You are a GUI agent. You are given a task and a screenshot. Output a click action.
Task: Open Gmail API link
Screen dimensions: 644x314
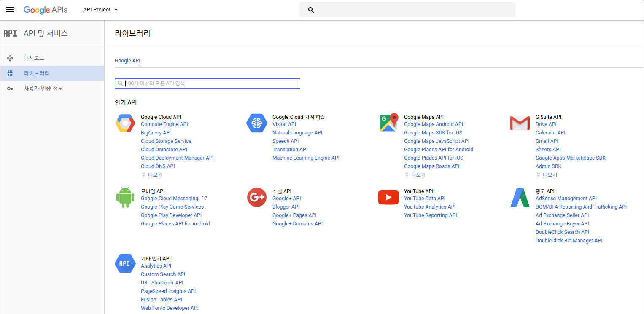(x=547, y=141)
